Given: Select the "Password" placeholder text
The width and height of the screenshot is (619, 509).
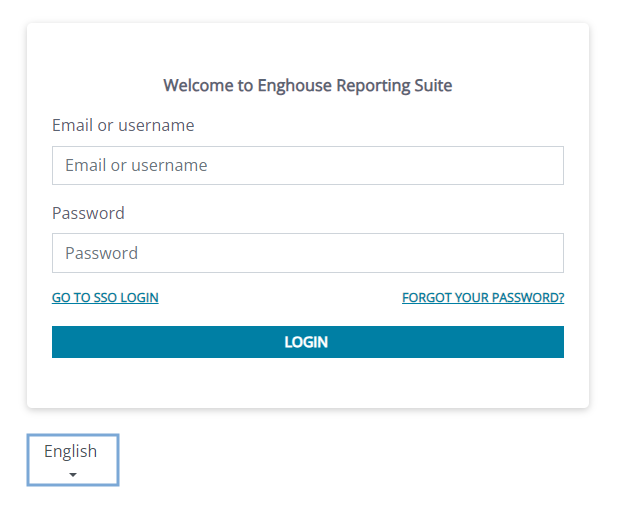Looking at the screenshot, I should [x=101, y=253].
